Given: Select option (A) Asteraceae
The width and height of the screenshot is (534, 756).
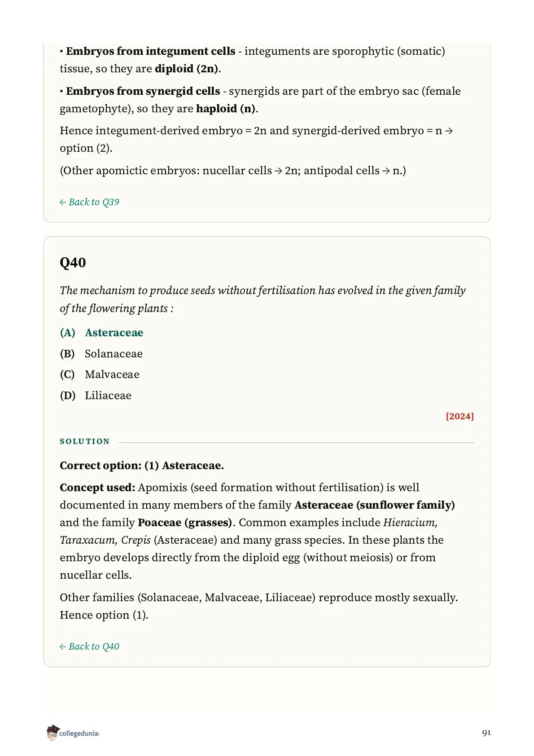Looking at the screenshot, I should click(x=101, y=333).
